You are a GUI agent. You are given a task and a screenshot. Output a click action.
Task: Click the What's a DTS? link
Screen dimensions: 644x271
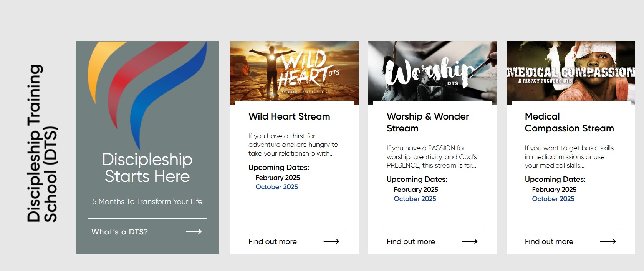click(119, 232)
